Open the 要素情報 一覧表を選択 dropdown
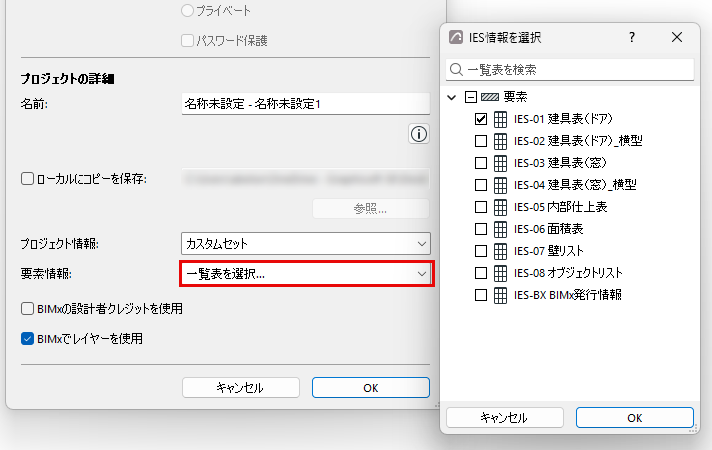Screen dimensions: 712x450 pyautogui.click(x=307, y=274)
